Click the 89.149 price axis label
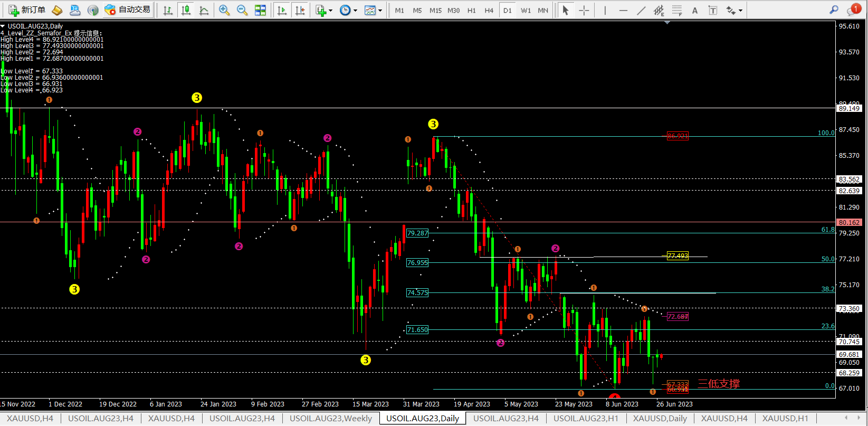Screen dimensions: 868x426 click(x=849, y=108)
